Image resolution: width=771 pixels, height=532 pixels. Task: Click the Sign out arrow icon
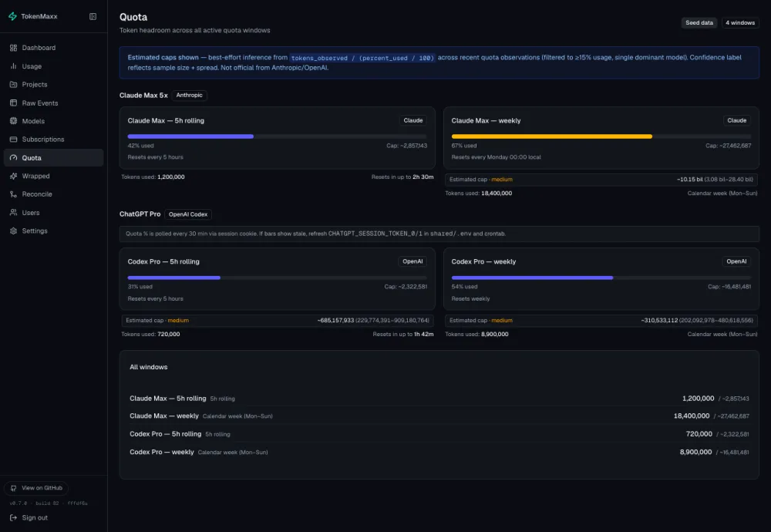pos(13,518)
